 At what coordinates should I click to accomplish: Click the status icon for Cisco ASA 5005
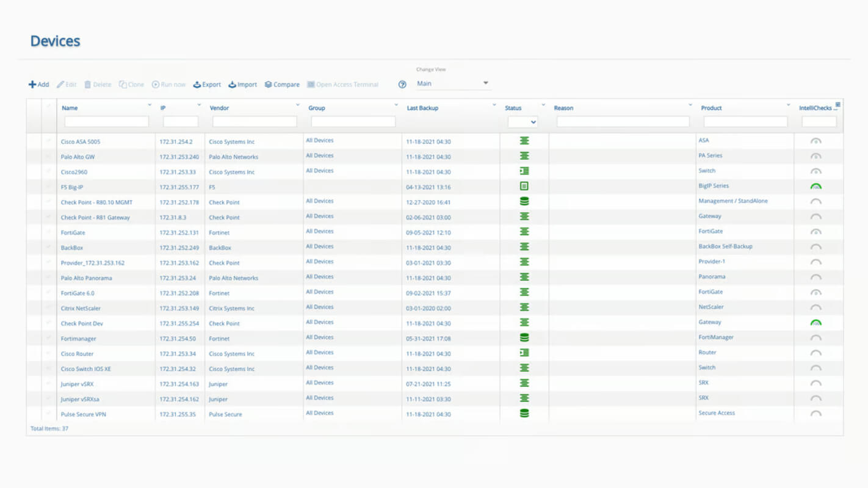pyautogui.click(x=524, y=141)
